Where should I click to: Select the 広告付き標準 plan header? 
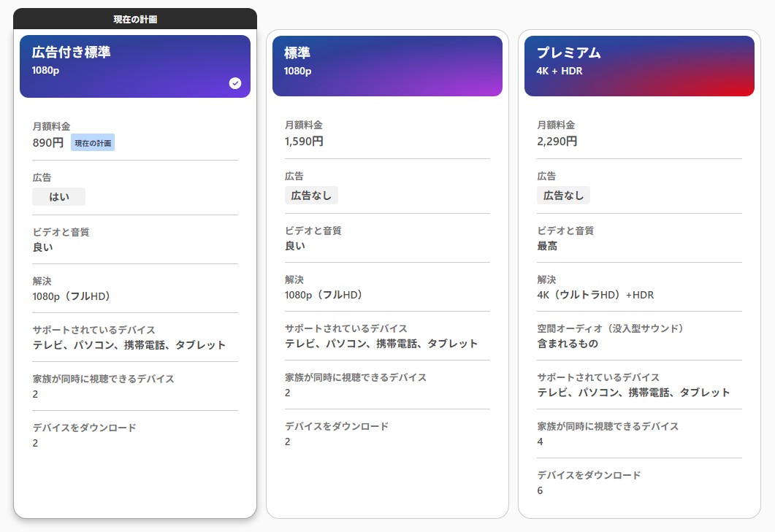134,66
